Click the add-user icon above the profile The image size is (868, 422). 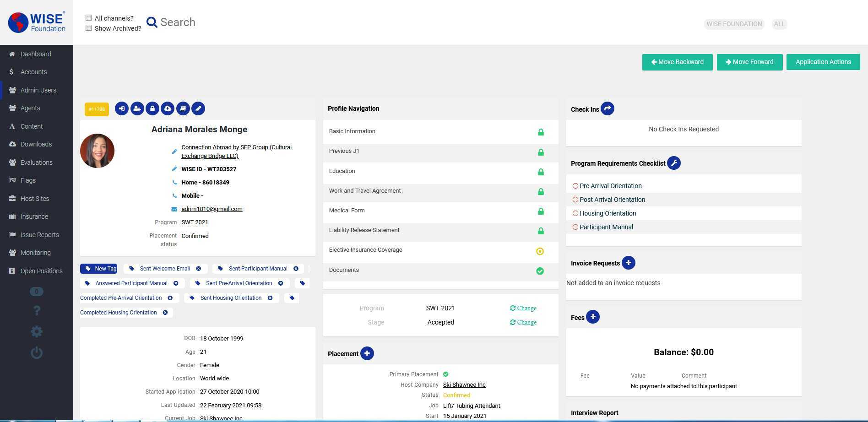[137, 108]
